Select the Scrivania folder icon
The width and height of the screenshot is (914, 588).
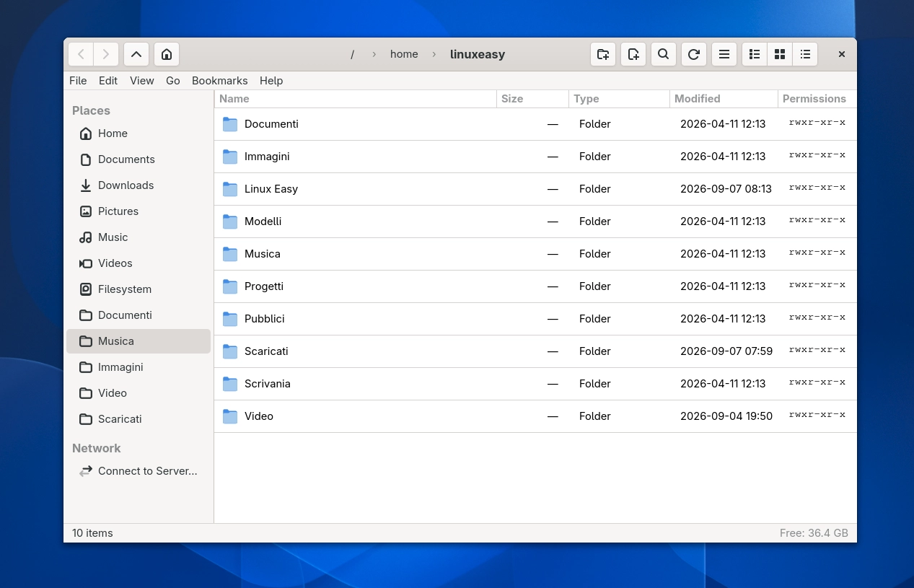(x=230, y=384)
